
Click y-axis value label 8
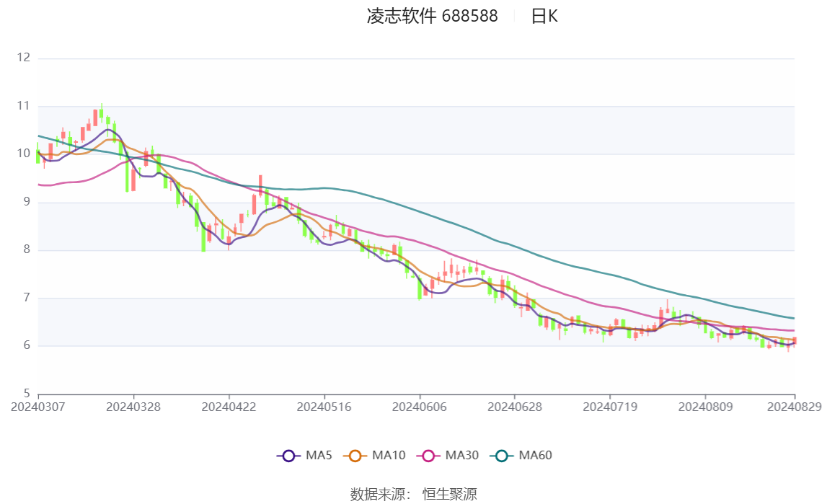pyautogui.click(x=27, y=249)
